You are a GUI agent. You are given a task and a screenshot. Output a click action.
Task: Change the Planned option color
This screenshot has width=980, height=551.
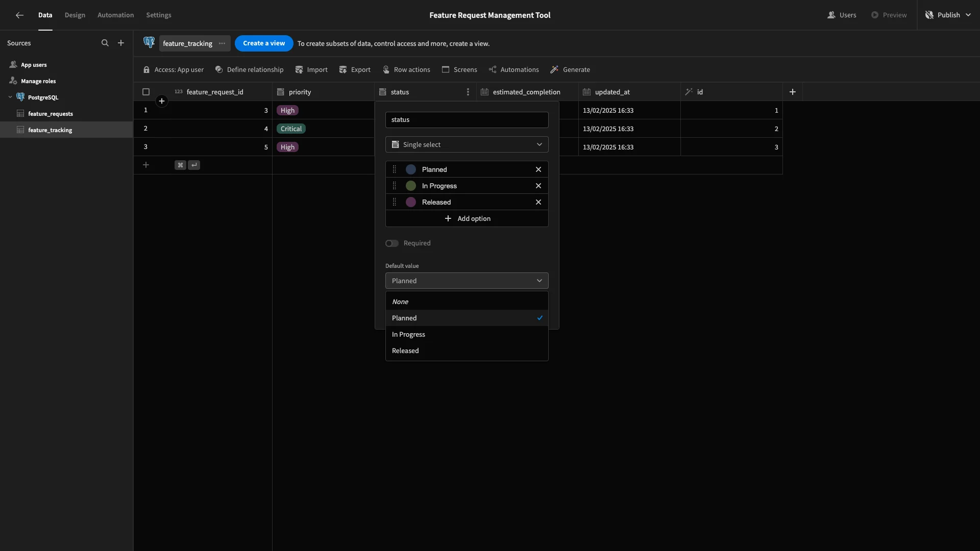tap(411, 169)
